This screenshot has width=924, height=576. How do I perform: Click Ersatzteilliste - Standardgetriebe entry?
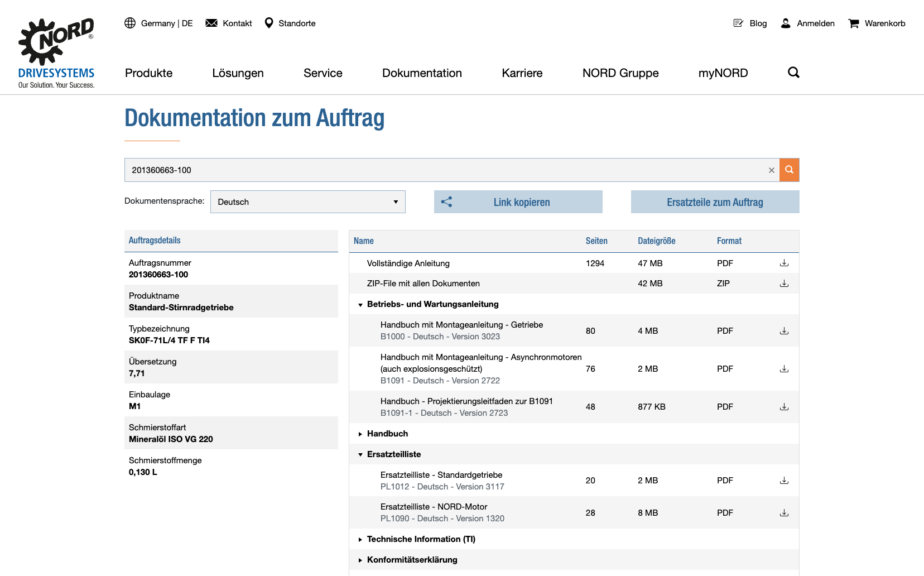[x=441, y=475]
